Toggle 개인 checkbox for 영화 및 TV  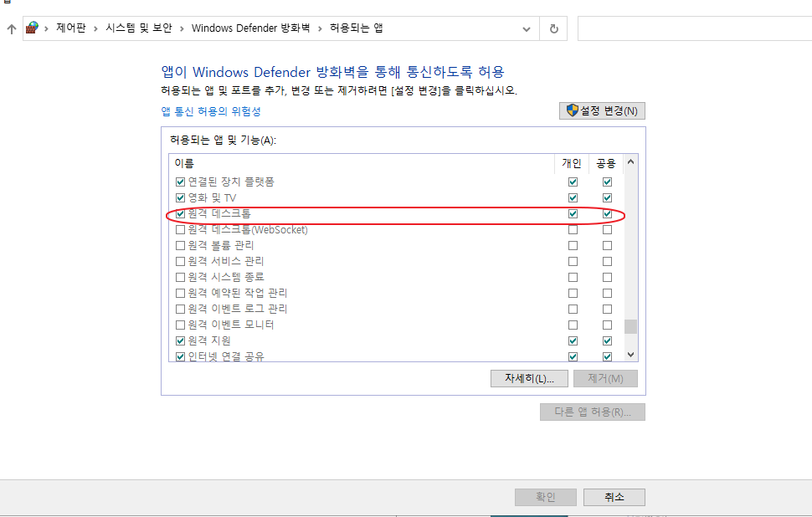[573, 197]
